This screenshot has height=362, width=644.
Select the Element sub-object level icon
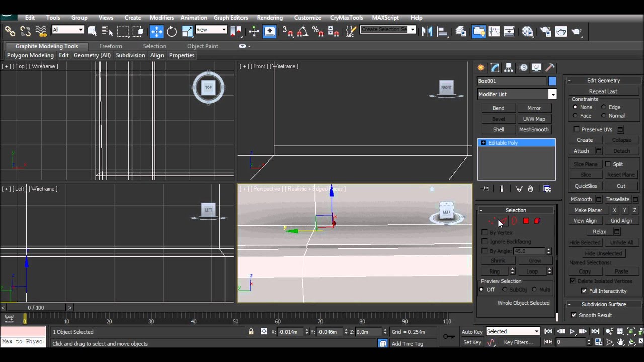click(537, 221)
